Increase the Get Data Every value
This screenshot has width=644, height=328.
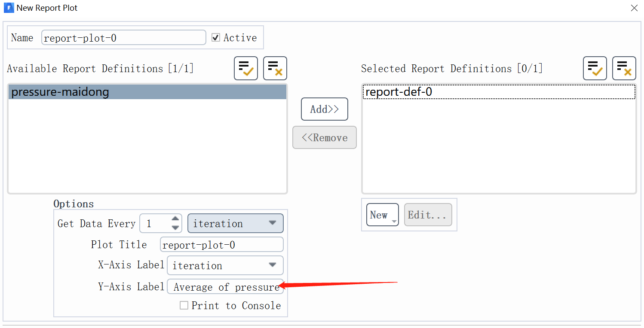click(175, 219)
